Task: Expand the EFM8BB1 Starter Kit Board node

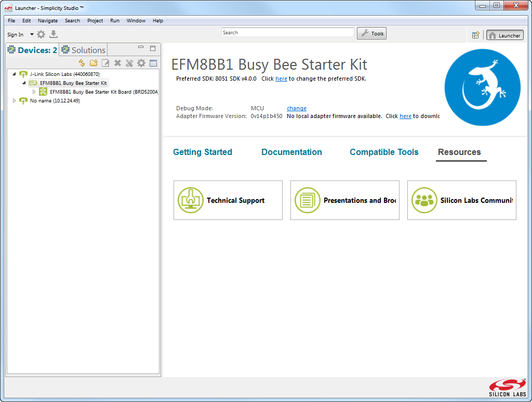Action: pos(34,92)
